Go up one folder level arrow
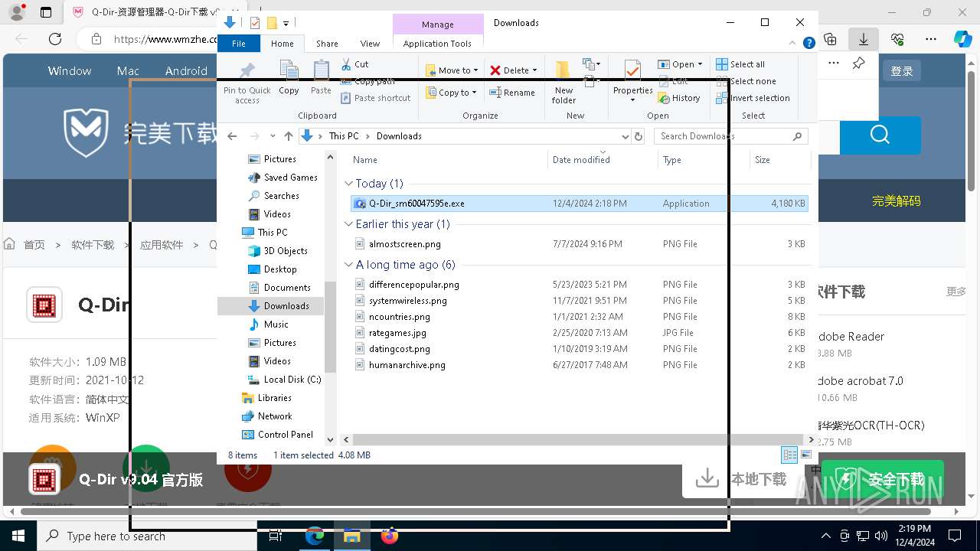Screen dimensions: 980x551 (x=288, y=136)
